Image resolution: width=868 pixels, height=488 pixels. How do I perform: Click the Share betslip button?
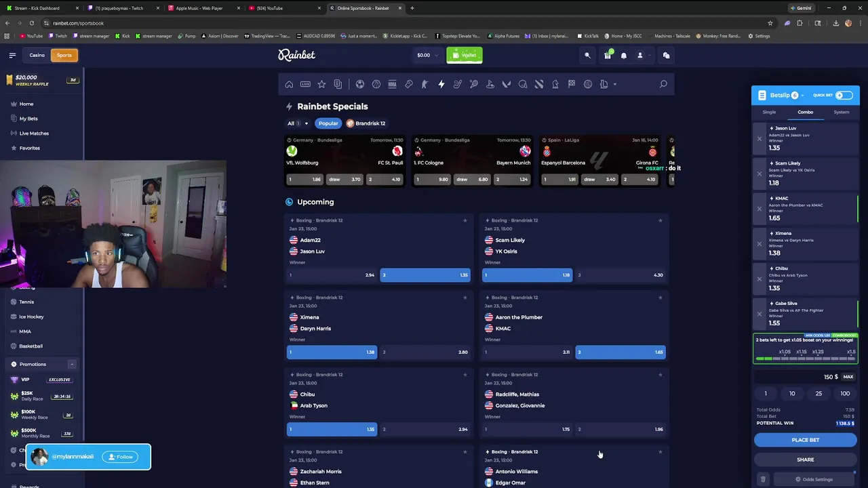806,460
